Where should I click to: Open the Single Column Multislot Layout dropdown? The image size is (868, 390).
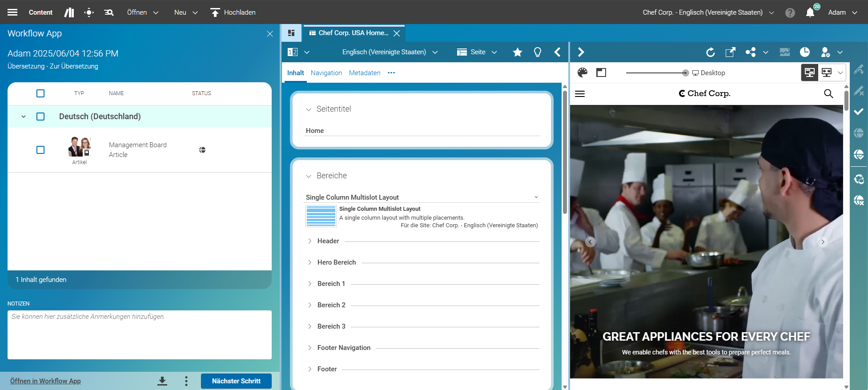click(x=536, y=197)
